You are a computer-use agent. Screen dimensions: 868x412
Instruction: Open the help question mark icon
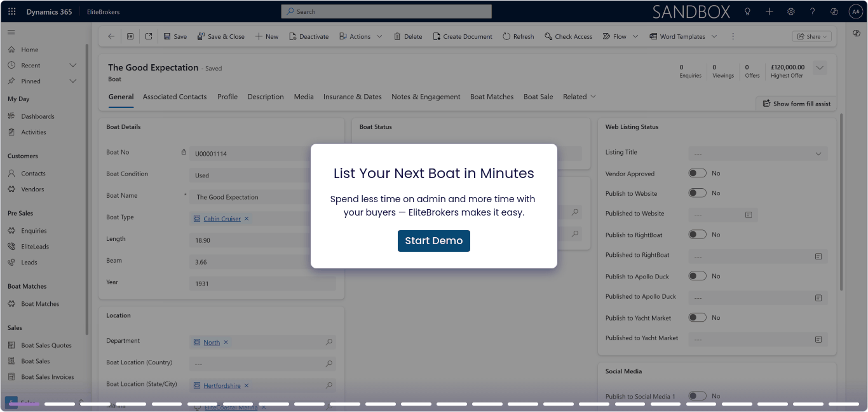pos(812,11)
